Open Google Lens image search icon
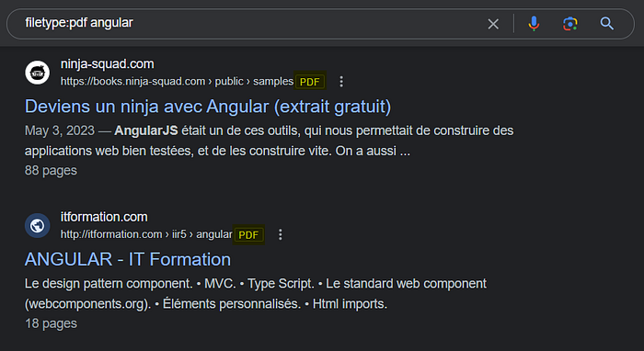 tap(570, 24)
